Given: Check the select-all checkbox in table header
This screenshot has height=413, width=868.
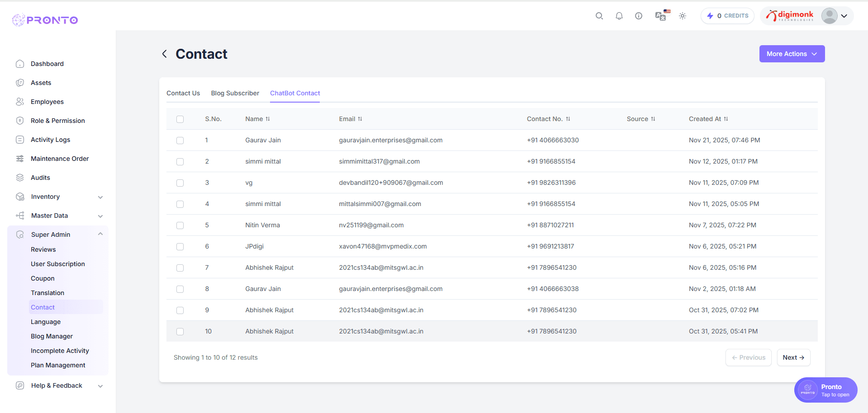Looking at the screenshot, I should pyautogui.click(x=180, y=119).
